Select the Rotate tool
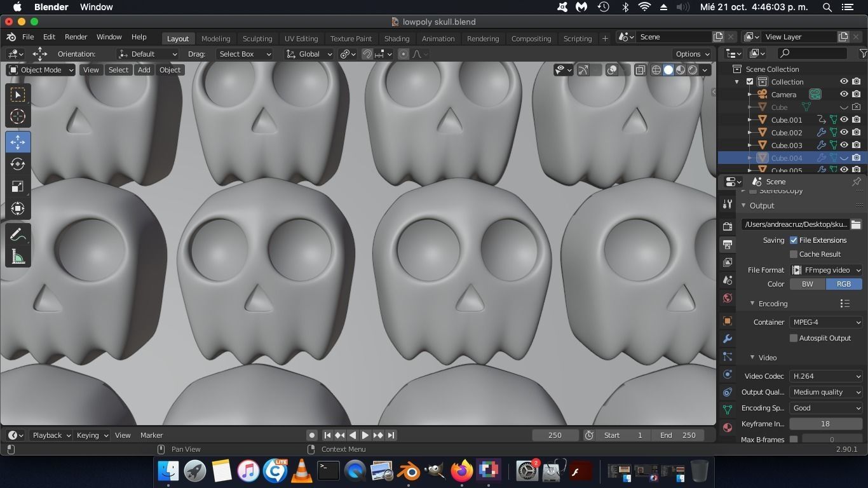Viewport: 868px width, 488px height. [18, 164]
